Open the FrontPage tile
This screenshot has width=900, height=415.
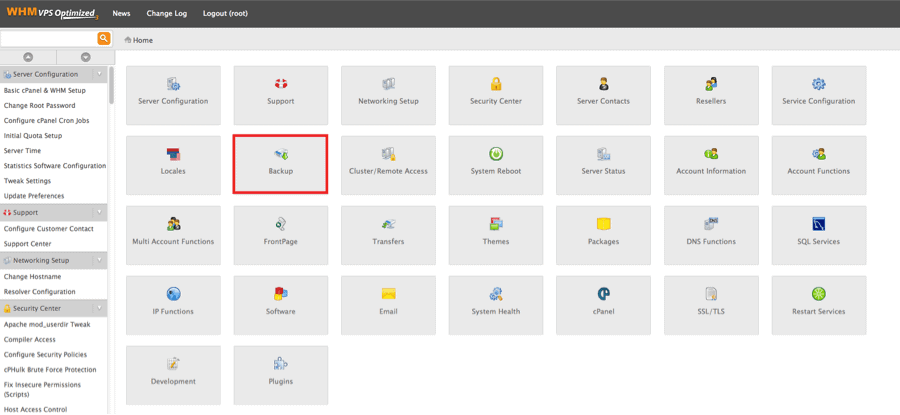(x=281, y=235)
